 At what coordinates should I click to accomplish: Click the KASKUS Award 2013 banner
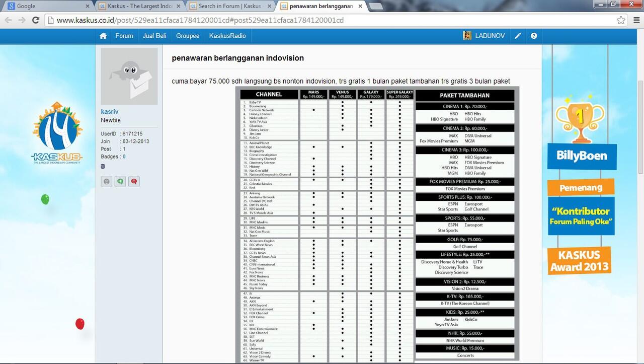coord(579,260)
